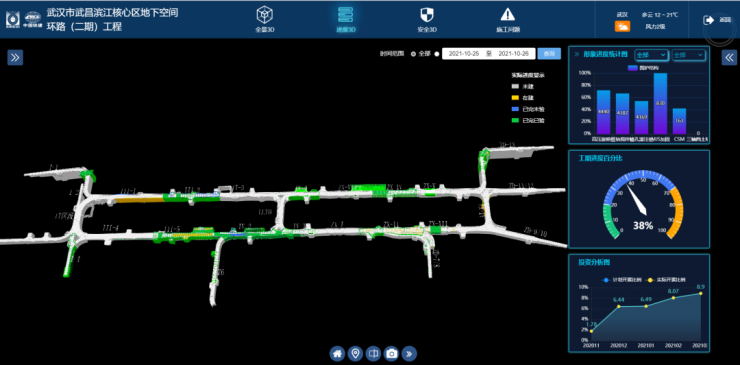Select the 进度3D stacked layers icon
Screen dimensions: 740x365
pos(346,15)
